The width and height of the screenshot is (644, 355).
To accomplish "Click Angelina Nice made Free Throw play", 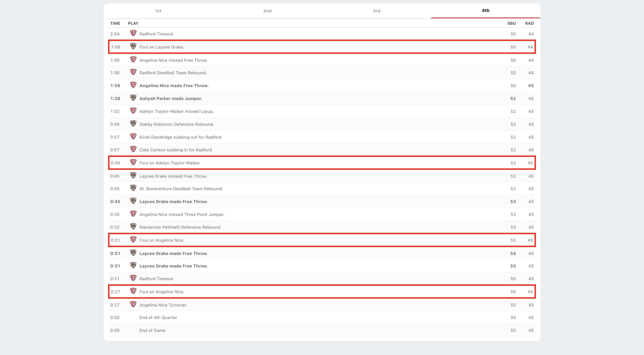I will (x=174, y=86).
